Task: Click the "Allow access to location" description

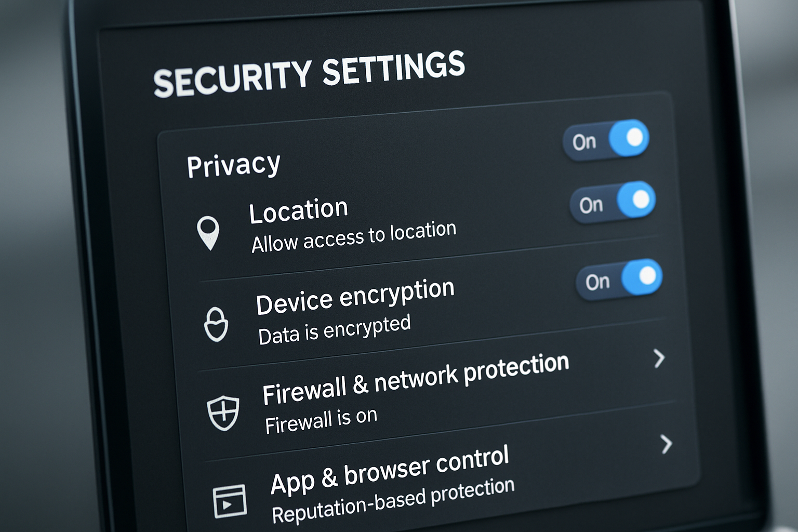Action: point(353,236)
